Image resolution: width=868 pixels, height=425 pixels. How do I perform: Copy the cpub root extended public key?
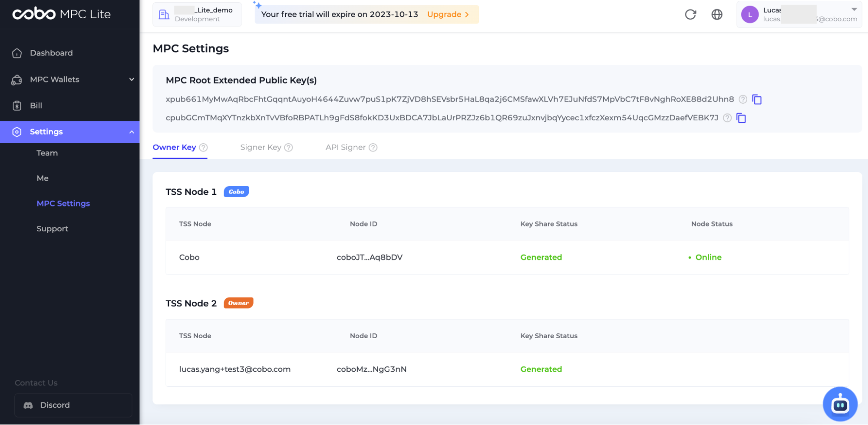(741, 118)
